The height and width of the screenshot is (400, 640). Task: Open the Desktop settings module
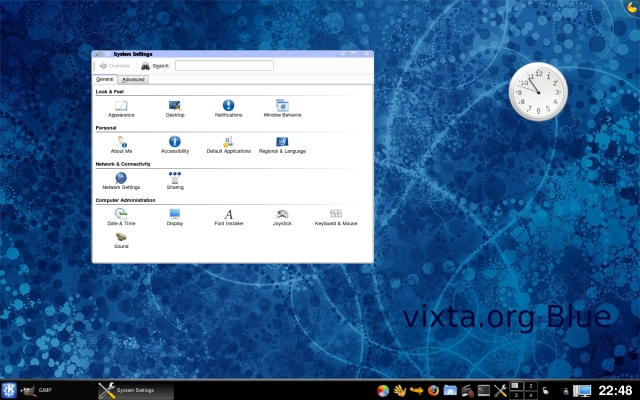pyautogui.click(x=175, y=109)
